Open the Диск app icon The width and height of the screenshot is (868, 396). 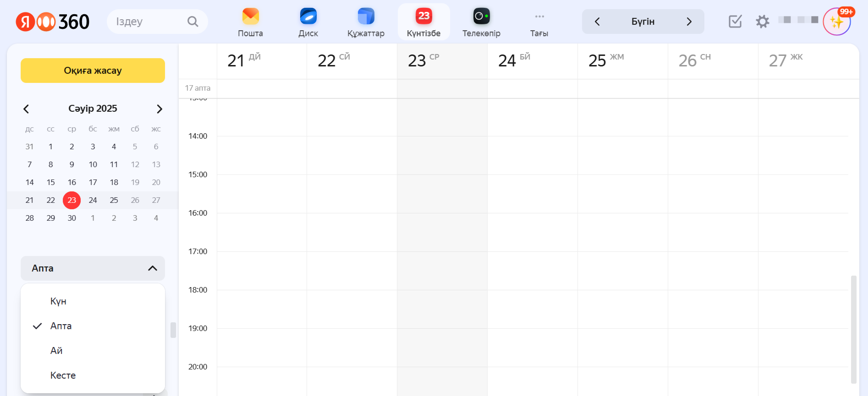click(308, 17)
